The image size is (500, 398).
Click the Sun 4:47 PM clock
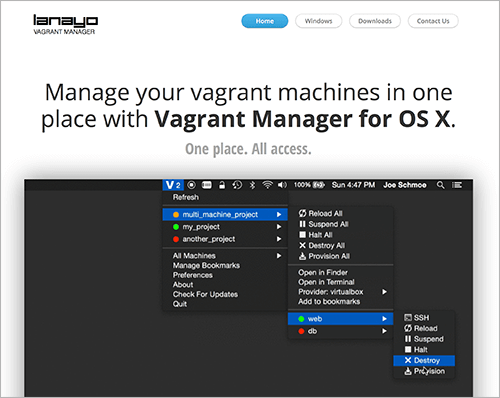[x=353, y=185]
